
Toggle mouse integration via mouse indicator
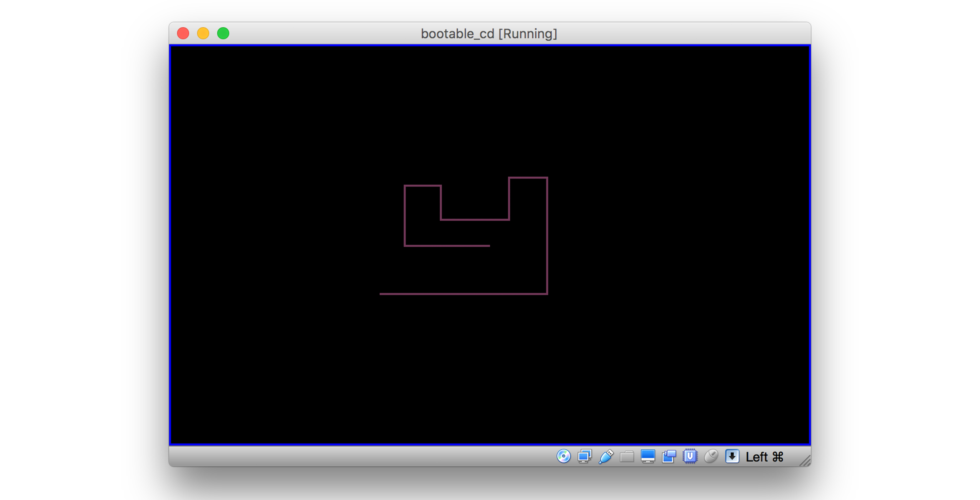click(x=711, y=457)
